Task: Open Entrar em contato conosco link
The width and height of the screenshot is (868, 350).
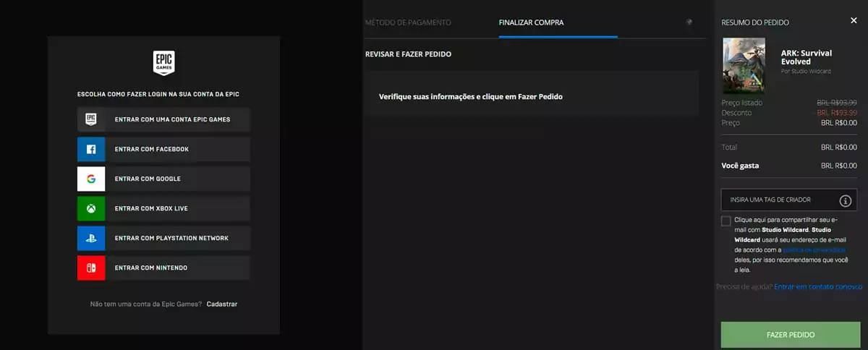Action: pyautogui.click(x=818, y=287)
